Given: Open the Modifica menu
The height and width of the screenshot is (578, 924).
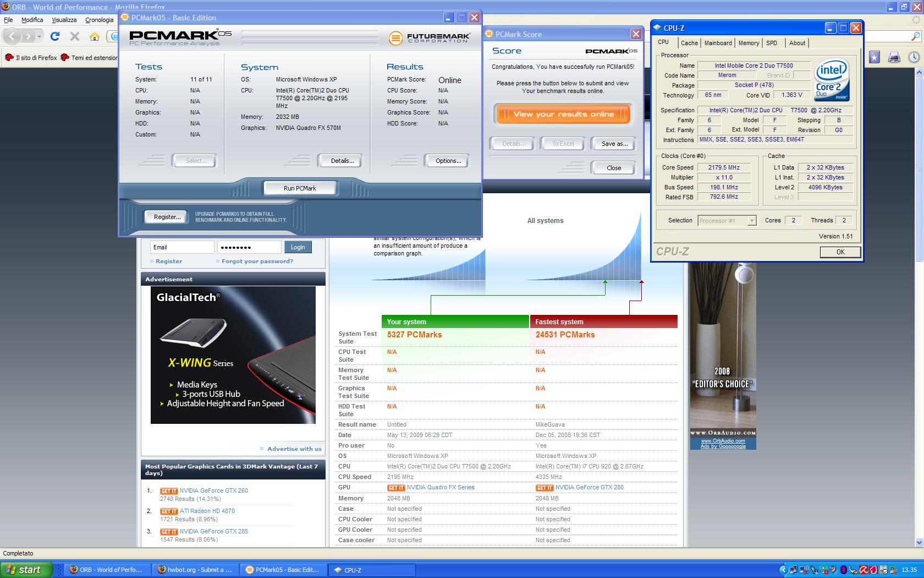Looking at the screenshot, I should tap(32, 20).
